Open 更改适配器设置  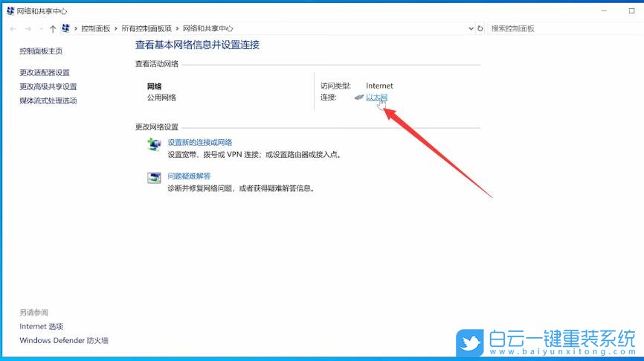coord(45,72)
